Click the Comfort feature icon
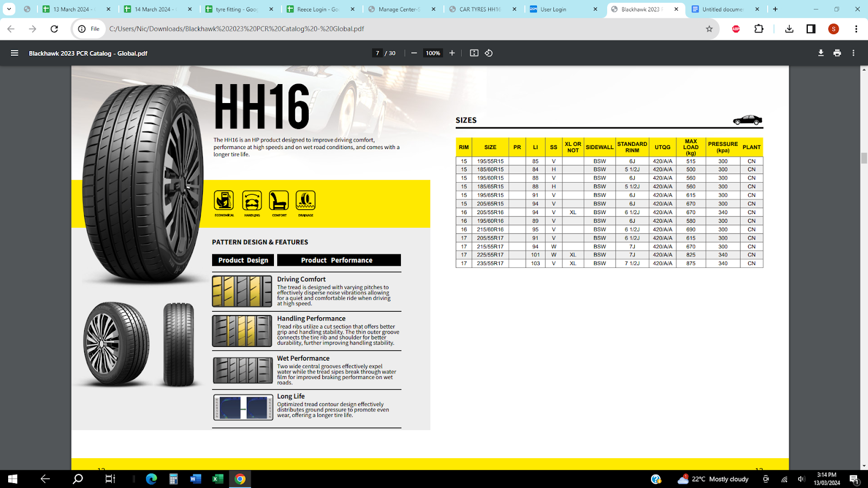This screenshot has width=868, height=488. click(279, 203)
